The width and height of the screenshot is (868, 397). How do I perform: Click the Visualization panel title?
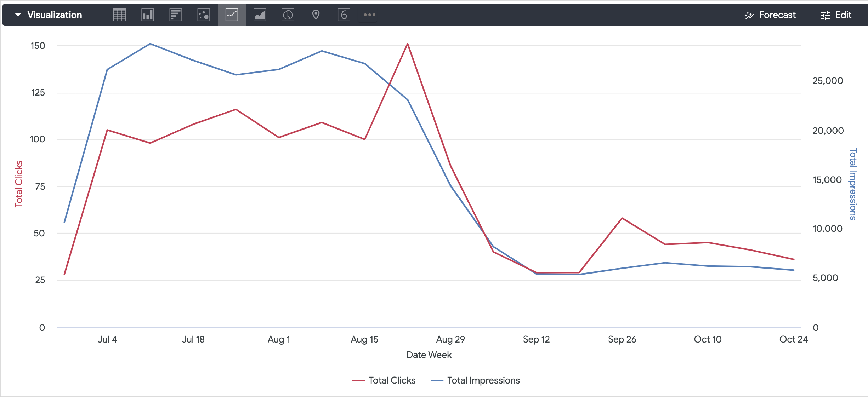[x=55, y=15]
